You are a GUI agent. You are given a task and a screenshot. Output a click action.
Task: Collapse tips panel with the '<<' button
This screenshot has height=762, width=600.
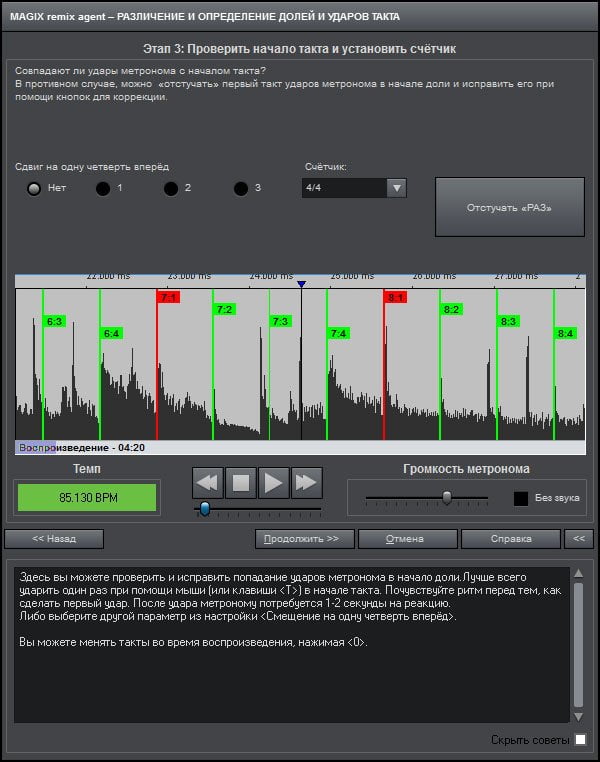click(x=579, y=538)
